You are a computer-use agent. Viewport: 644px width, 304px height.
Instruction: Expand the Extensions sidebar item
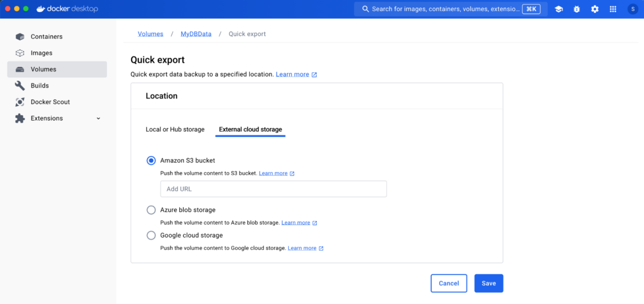point(99,118)
